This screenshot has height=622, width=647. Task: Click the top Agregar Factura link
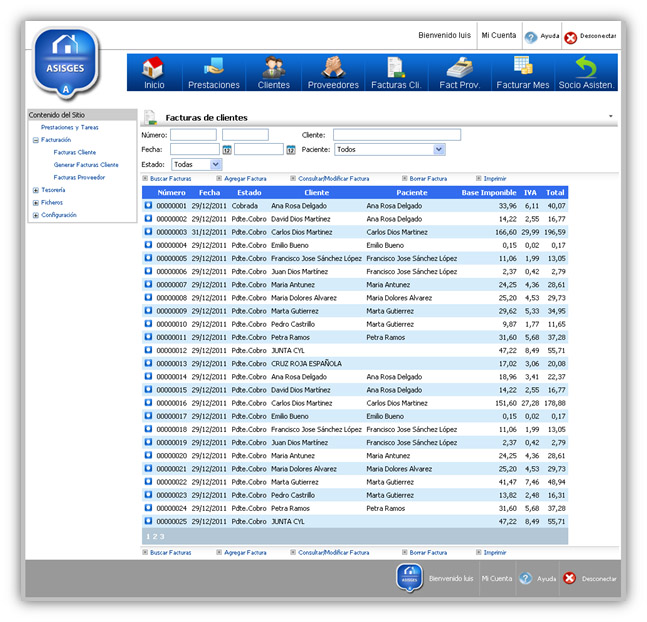(245, 178)
